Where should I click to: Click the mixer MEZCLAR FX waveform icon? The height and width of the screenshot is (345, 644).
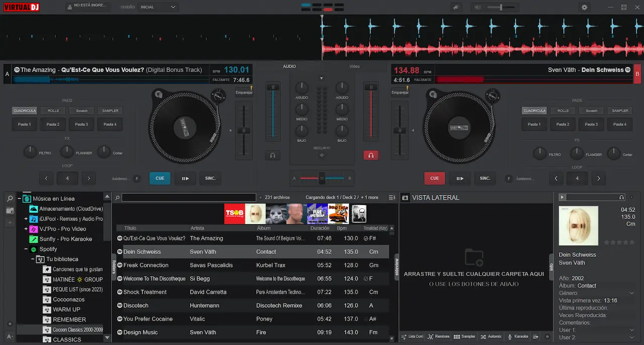(x=322, y=155)
